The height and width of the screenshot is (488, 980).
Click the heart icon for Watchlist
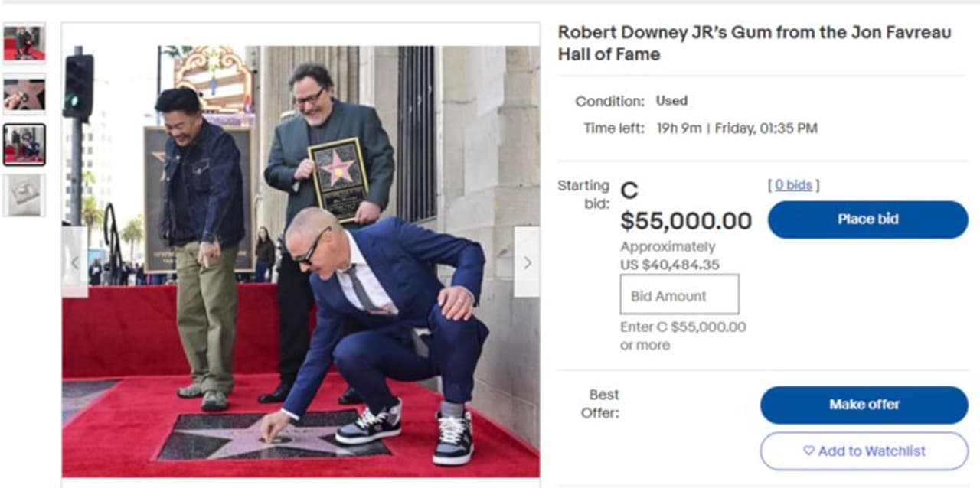point(808,451)
